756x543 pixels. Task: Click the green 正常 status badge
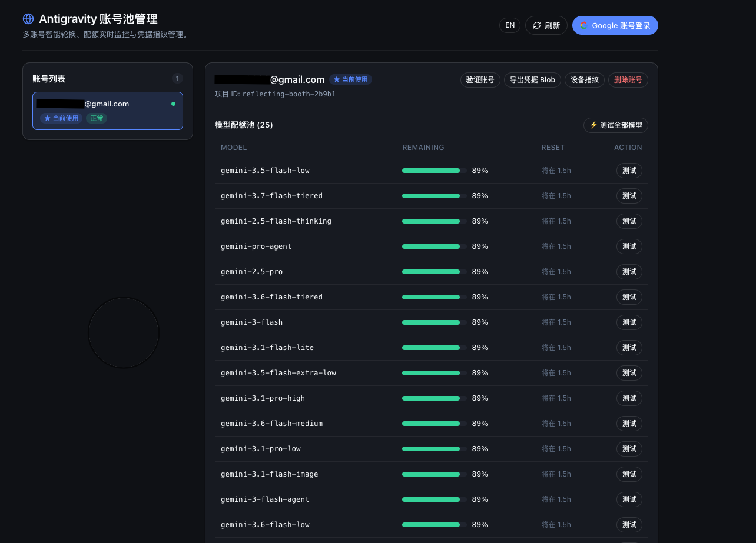click(x=97, y=118)
